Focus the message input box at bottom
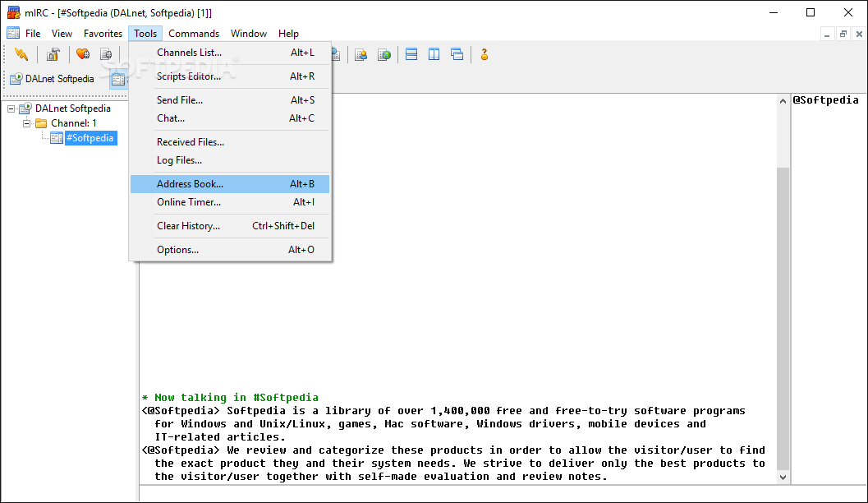Viewport: 868px width, 503px height. click(x=503, y=494)
